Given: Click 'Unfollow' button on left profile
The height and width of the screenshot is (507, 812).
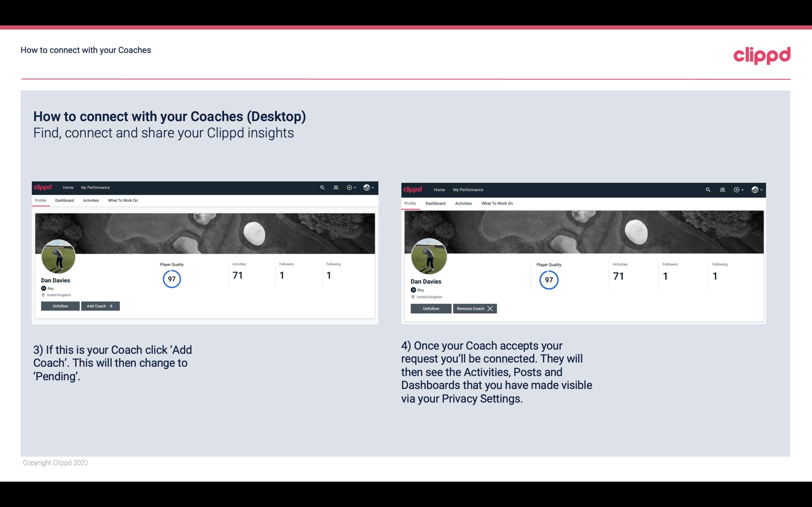Looking at the screenshot, I should click(x=60, y=306).
